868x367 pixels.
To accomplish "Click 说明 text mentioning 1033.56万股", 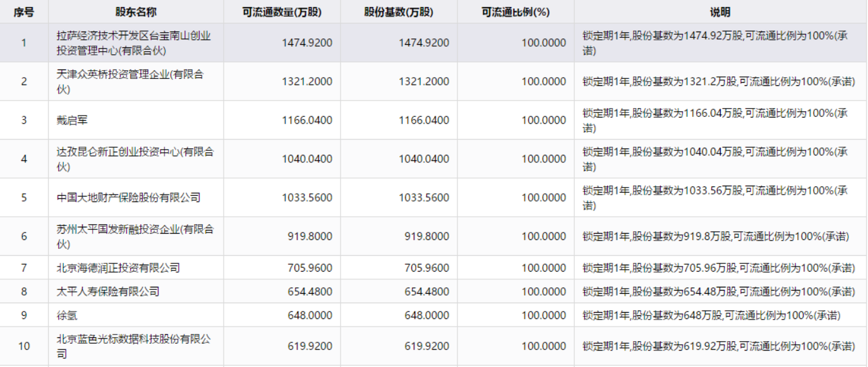I will (715, 198).
